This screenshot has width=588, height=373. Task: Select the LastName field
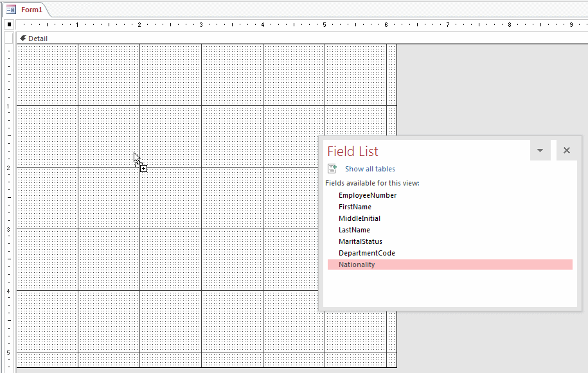[x=450, y=230]
